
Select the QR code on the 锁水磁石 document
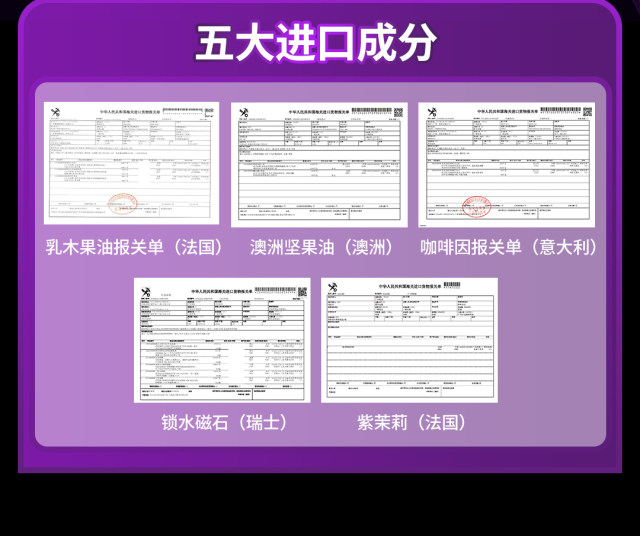[x=302, y=292]
